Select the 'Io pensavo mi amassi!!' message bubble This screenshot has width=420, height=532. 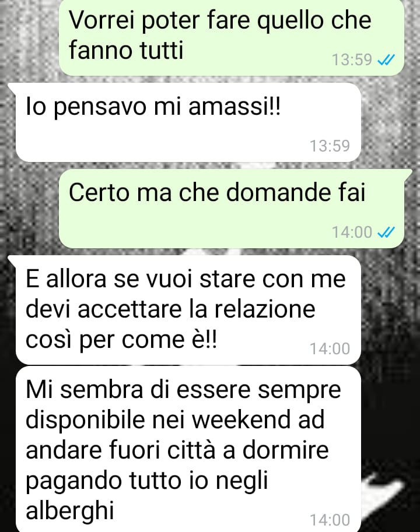pos(188,122)
